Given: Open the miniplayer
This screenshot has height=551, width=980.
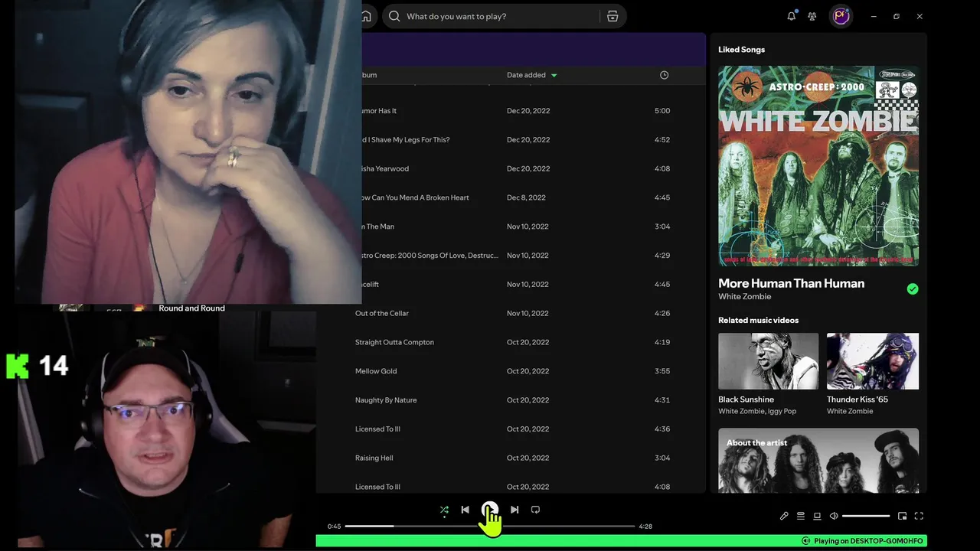Looking at the screenshot, I should (x=902, y=516).
